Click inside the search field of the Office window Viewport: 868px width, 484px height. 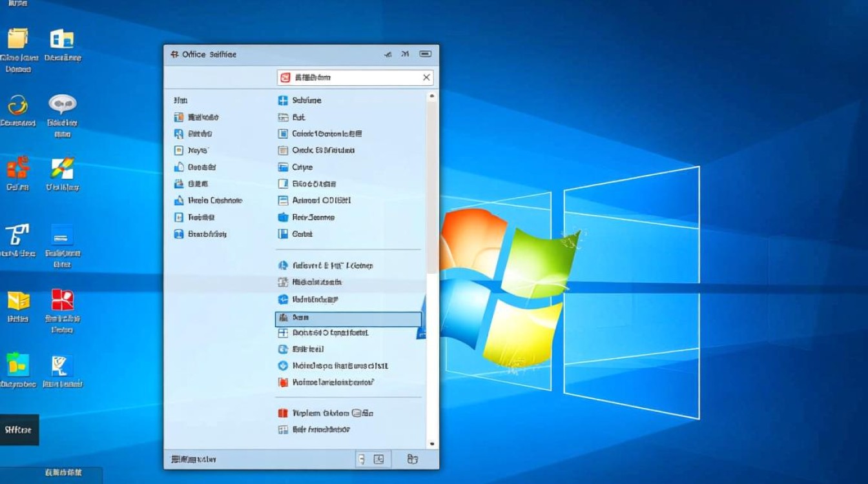355,77
